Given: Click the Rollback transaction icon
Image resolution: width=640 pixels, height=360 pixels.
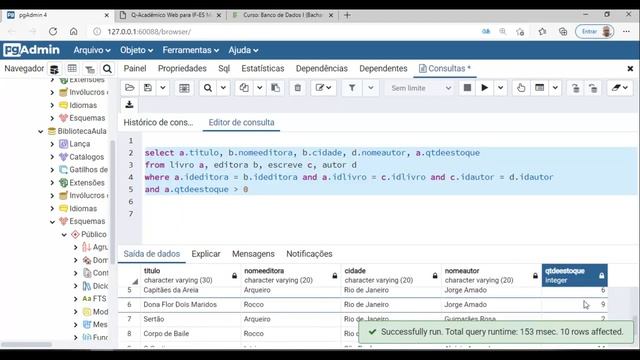Looking at the screenshot, I should coord(593,88).
